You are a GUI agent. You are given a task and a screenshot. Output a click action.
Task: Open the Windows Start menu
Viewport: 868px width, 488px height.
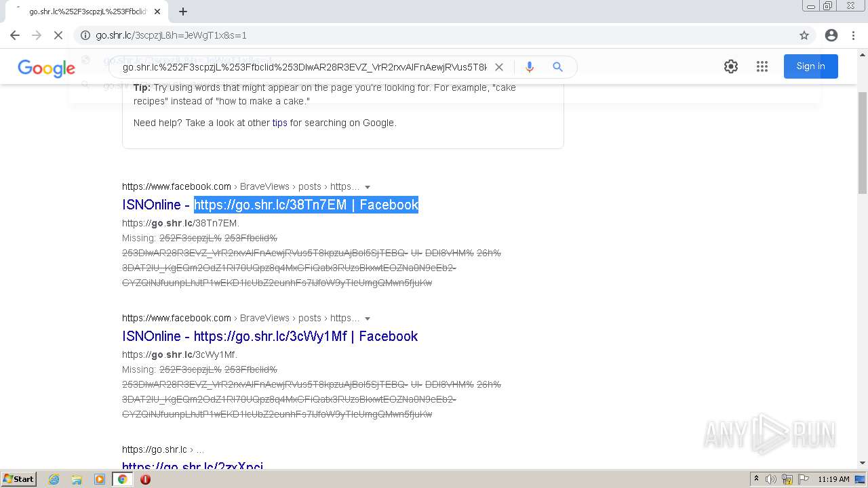click(x=18, y=479)
